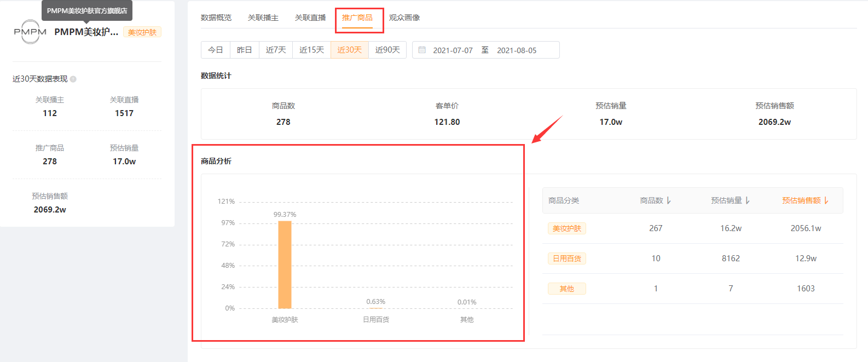This screenshot has width=868, height=362.
Task: Click table cell 16.2w
Action: click(731, 228)
